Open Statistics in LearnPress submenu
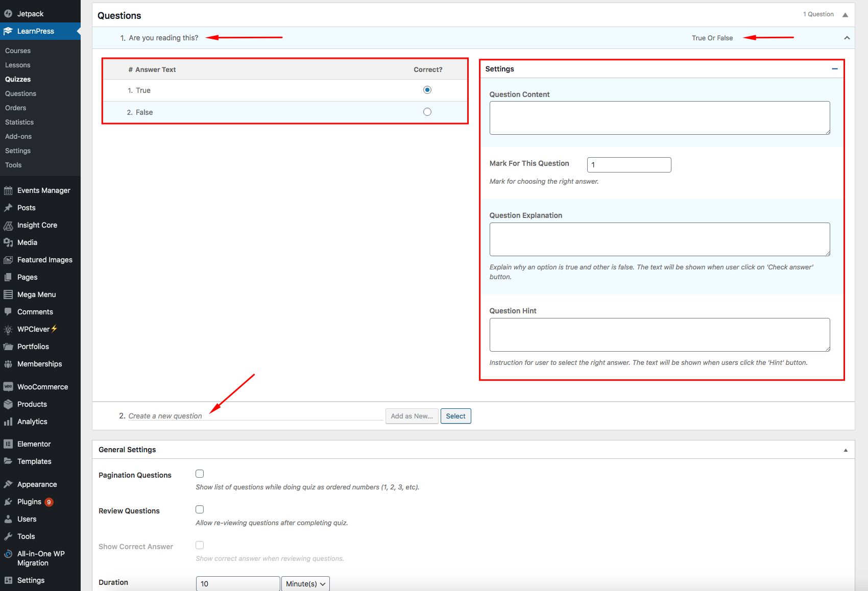This screenshot has height=591, width=868. click(19, 122)
